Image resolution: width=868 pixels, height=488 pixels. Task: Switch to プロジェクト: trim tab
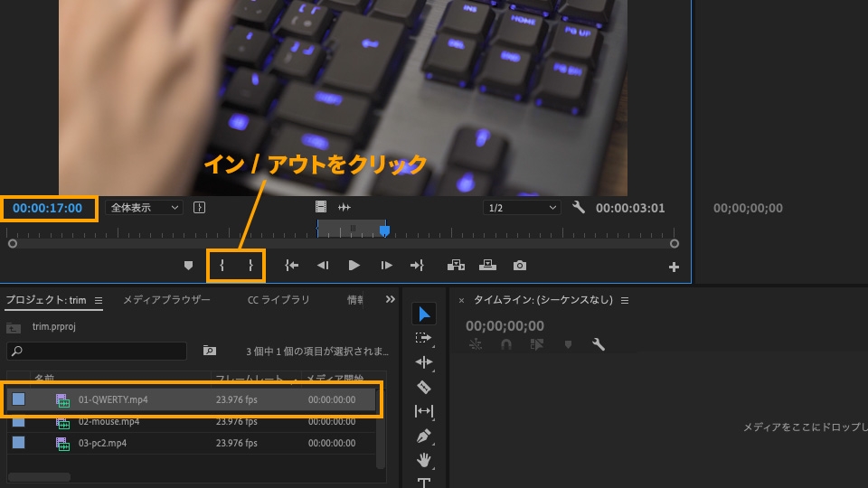[46, 300]
